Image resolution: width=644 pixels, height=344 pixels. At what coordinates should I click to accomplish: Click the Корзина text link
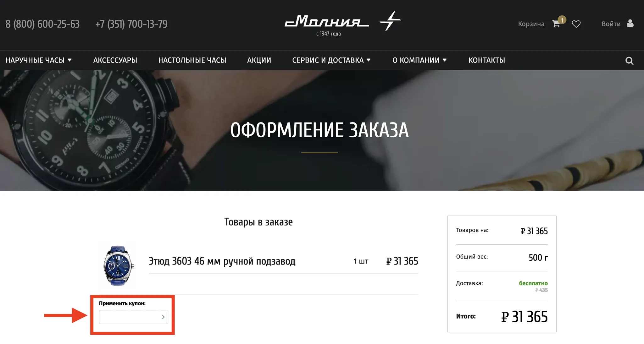point(531,24)
